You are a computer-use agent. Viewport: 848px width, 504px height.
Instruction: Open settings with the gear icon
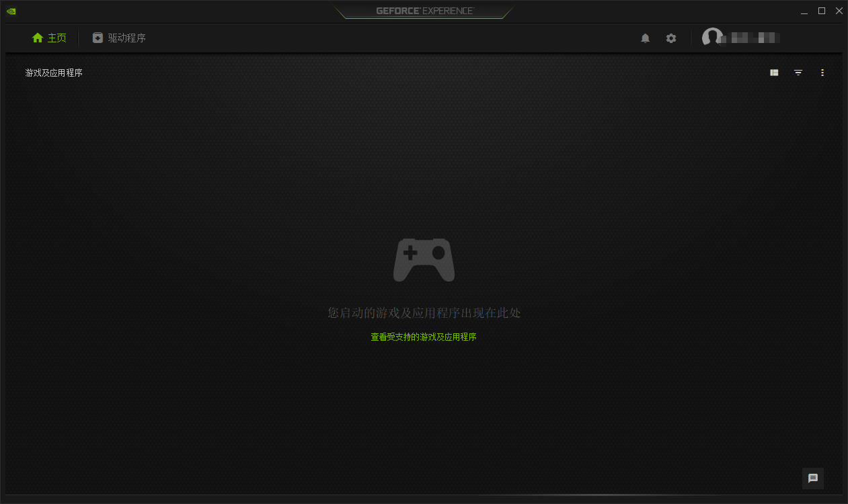coord(671,38)
